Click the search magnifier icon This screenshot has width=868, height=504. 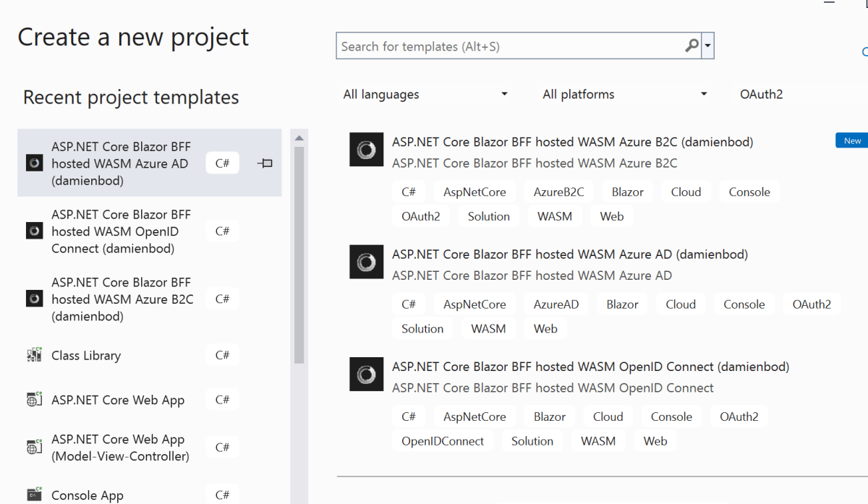coord(691,46)
